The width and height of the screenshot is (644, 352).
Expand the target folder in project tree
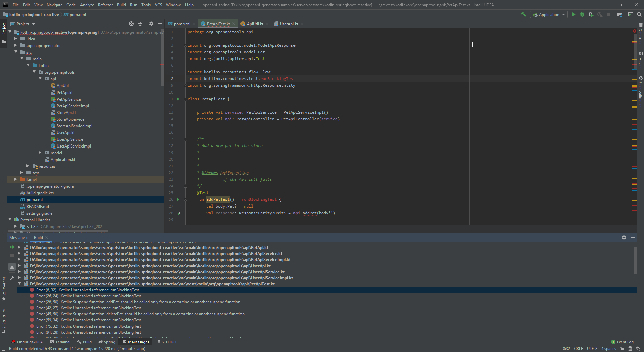point(15,179)
